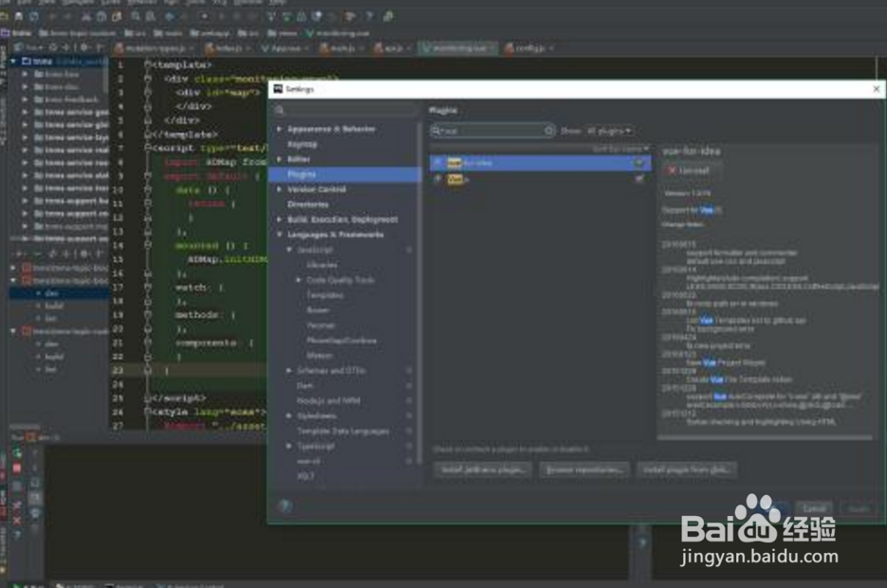Open the Keymap settings page
The image size is (887, 588).
(x=302, y=144)
